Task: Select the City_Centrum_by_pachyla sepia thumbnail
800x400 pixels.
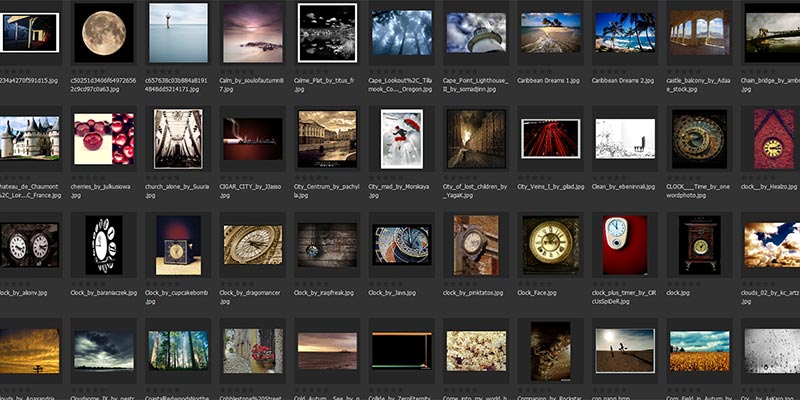Action: (x=328, y=139)
